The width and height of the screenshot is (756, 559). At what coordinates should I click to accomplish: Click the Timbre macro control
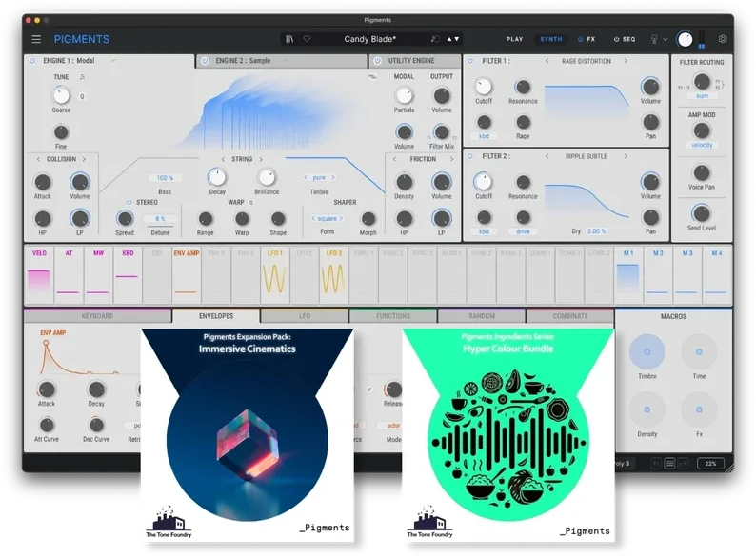click(647, 351)
